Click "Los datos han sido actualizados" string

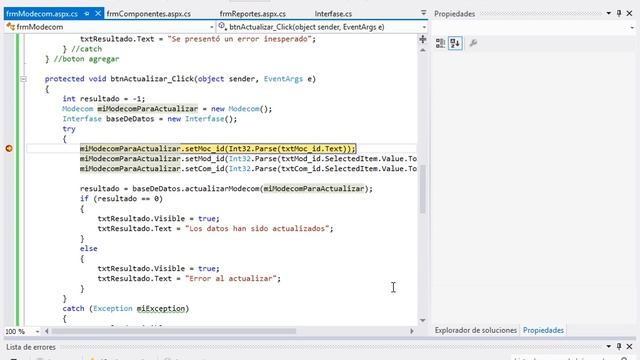point(257,229)
